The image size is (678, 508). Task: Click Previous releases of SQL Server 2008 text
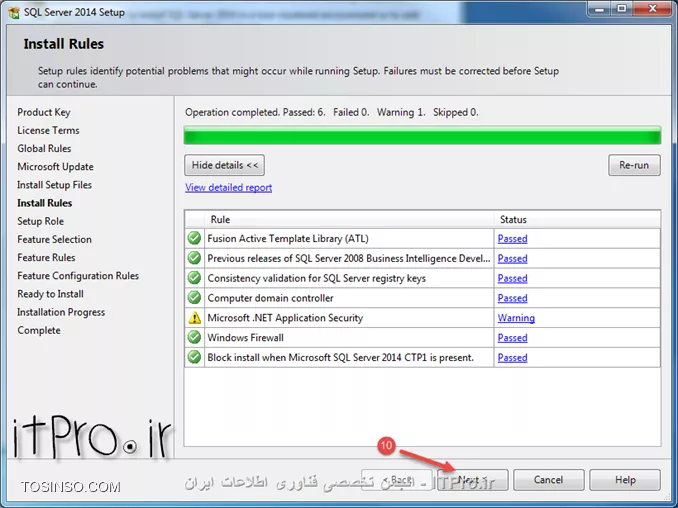click(x=349, y=259)
